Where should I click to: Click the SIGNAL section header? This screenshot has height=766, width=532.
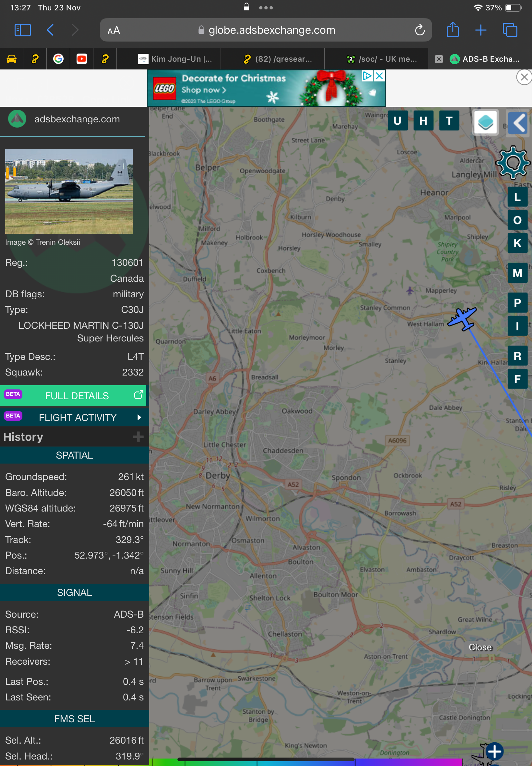pyautogui.click(x=74, y=593)
